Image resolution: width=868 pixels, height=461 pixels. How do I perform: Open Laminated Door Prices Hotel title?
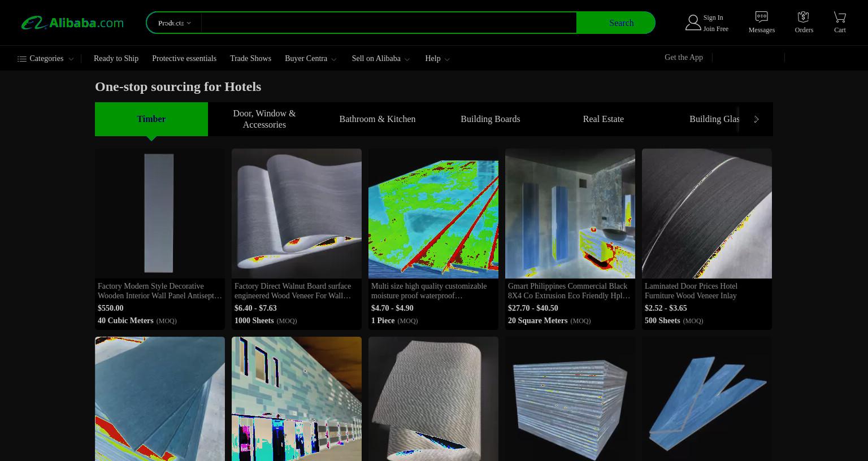click(x=691, y=291)
